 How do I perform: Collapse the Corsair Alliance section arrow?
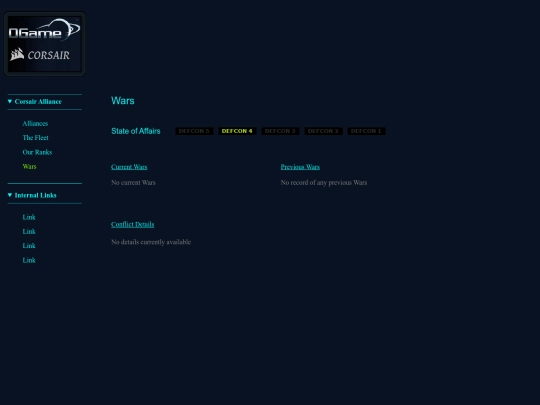click(x=10, y=102)
